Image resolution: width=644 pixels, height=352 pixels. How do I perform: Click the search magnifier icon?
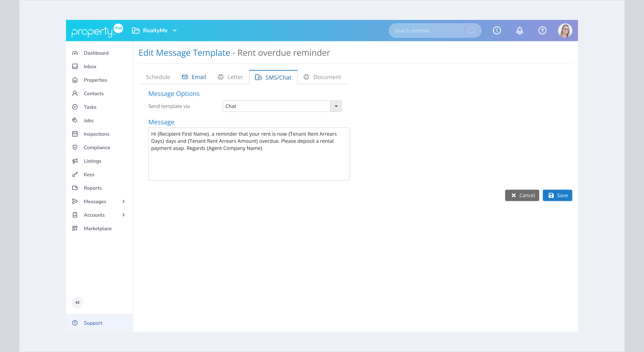(x=471, y=30)
